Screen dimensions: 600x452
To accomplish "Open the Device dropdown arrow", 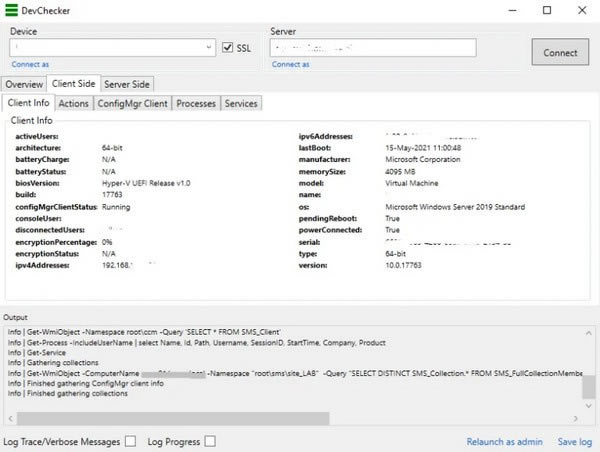I will pyautogui.click(x=209, y=47).
